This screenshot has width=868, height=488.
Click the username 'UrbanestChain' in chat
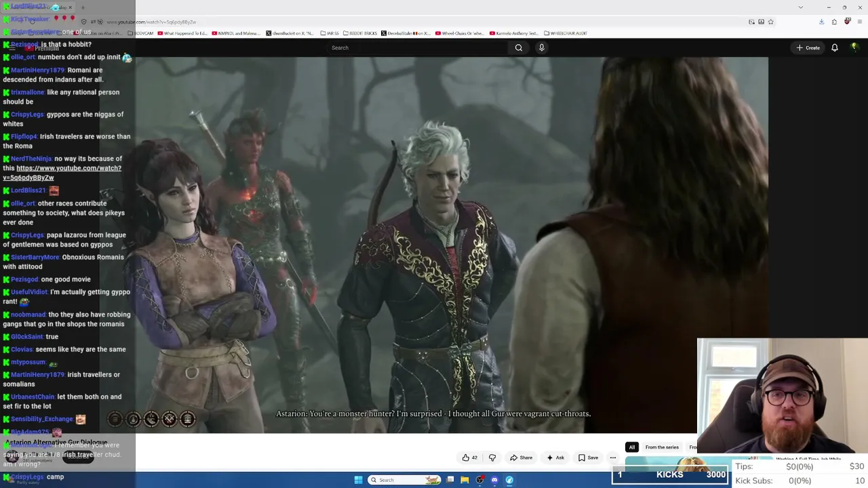pyautogui.click(x=33, y=397)
